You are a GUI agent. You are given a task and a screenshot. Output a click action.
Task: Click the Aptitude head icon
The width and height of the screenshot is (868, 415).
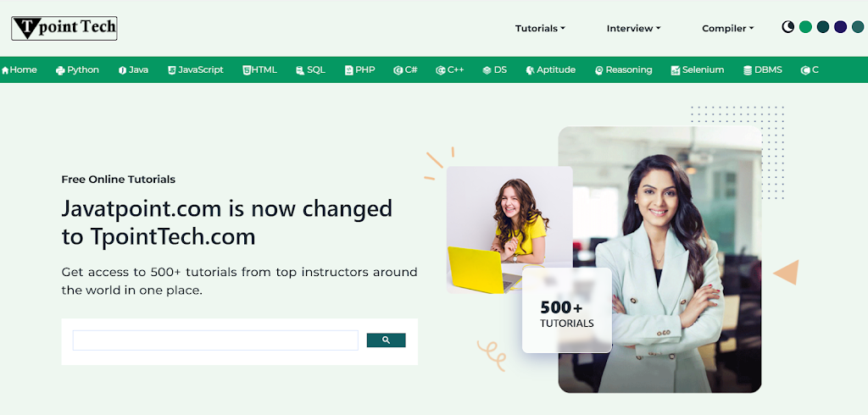531,70
